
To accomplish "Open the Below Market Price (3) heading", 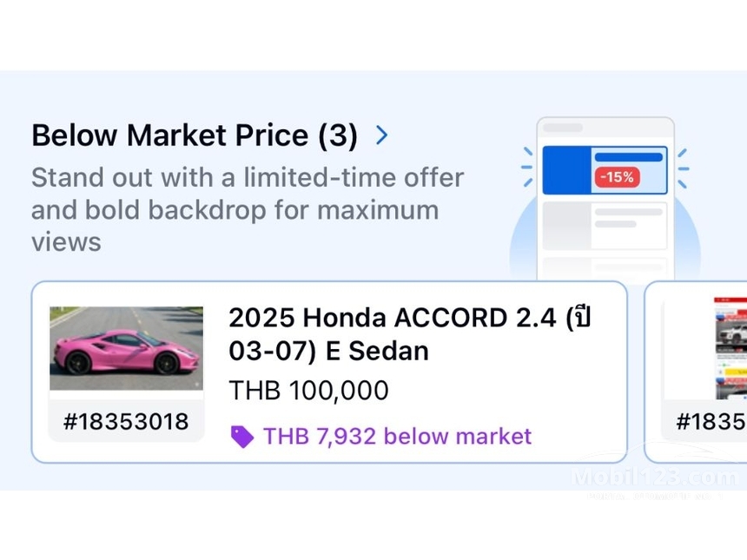I will click(194, 136).
